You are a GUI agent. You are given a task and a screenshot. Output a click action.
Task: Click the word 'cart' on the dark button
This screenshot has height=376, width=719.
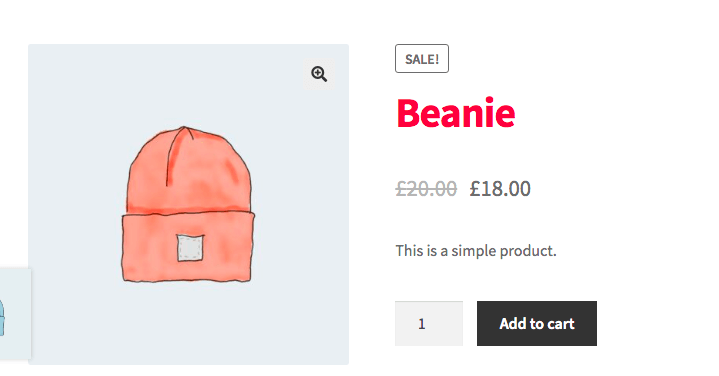click(561, 324)
